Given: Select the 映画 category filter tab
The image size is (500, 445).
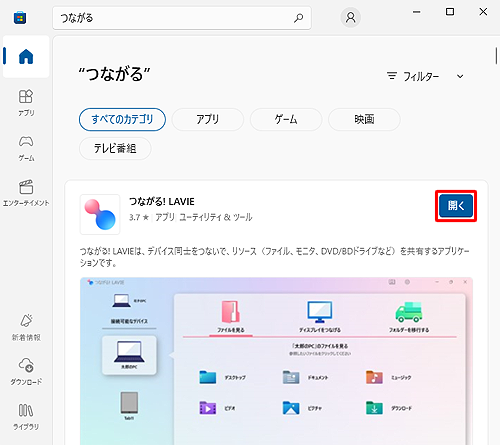Looking at the screenshot, I should (x=364, y=119).
